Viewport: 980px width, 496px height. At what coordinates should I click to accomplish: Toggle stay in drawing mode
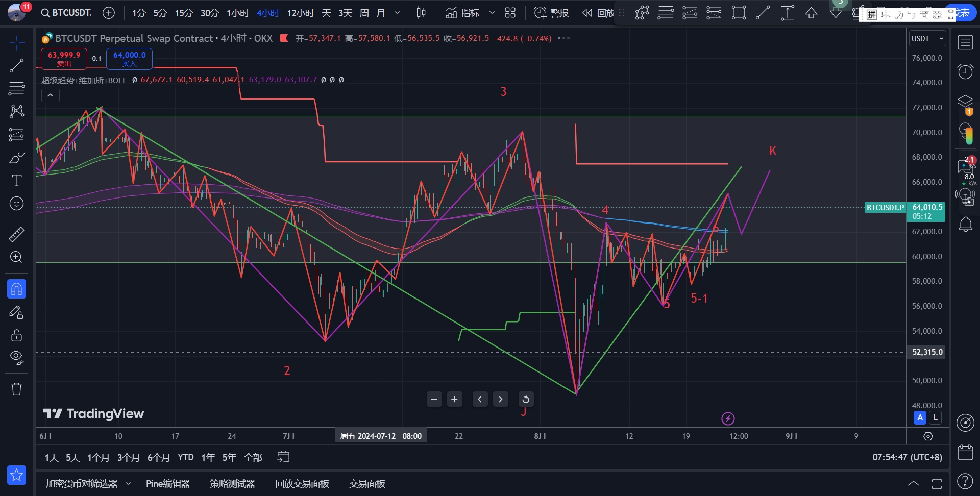(16, 312)
